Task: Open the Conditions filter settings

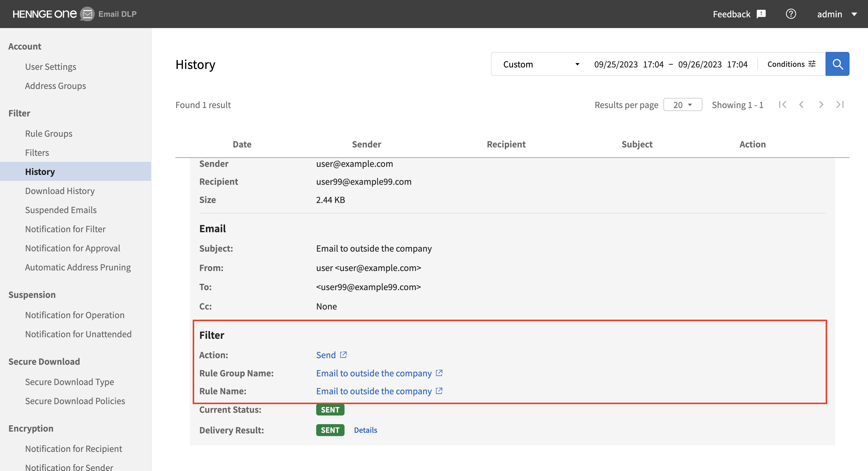Action: 792,64
